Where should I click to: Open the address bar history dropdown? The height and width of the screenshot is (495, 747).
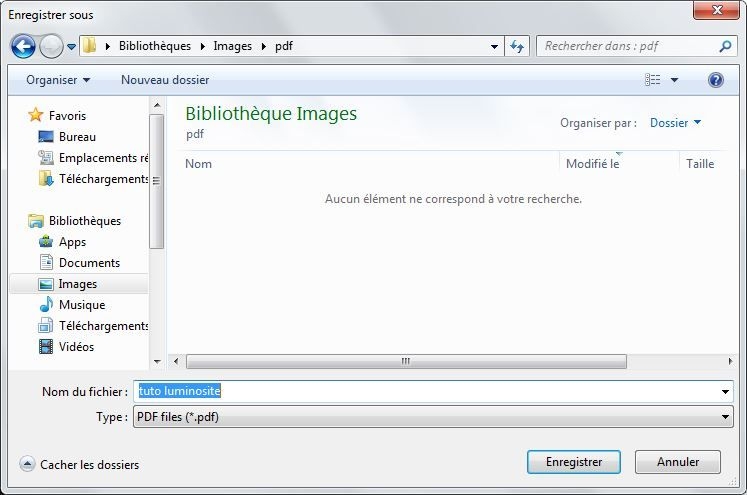point(495,47)
